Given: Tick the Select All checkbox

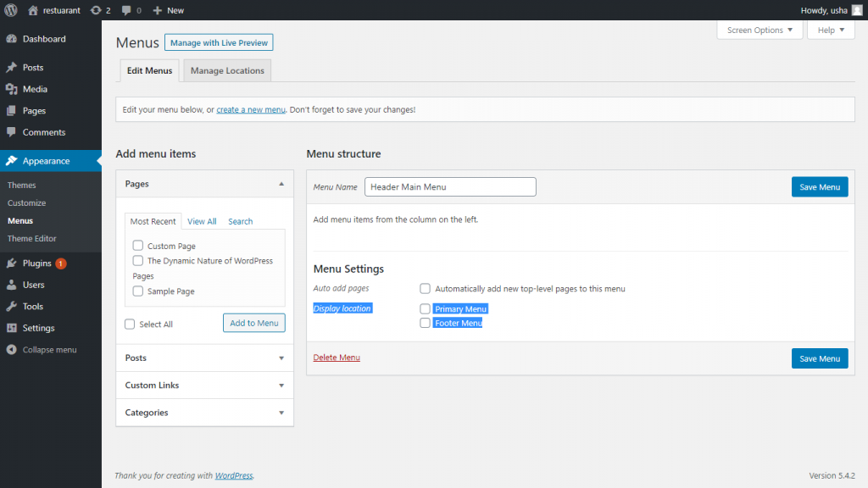Looking at the screenshot, I should pos(130,324).
